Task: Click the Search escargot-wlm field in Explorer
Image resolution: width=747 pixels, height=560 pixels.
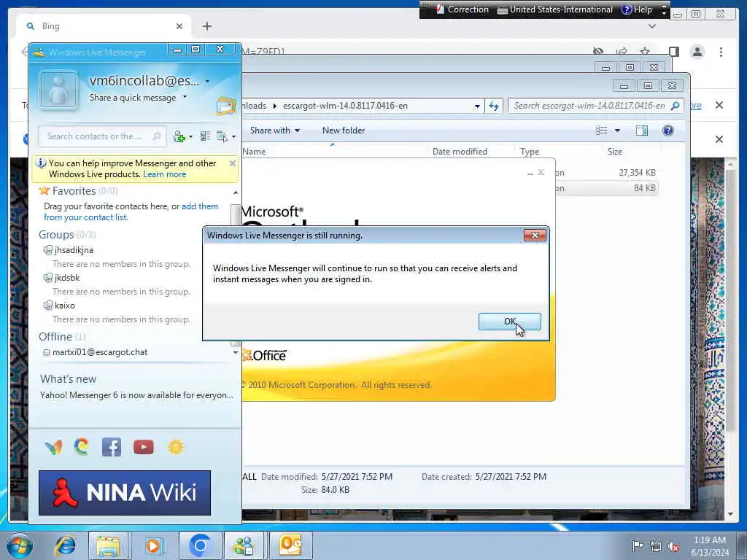Action: tap(595, 106)
